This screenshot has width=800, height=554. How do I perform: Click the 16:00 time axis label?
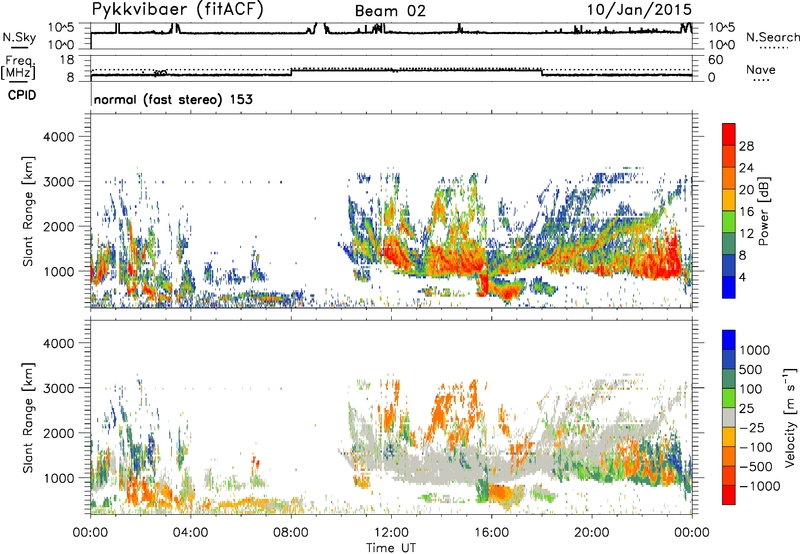tap(491, 533)
